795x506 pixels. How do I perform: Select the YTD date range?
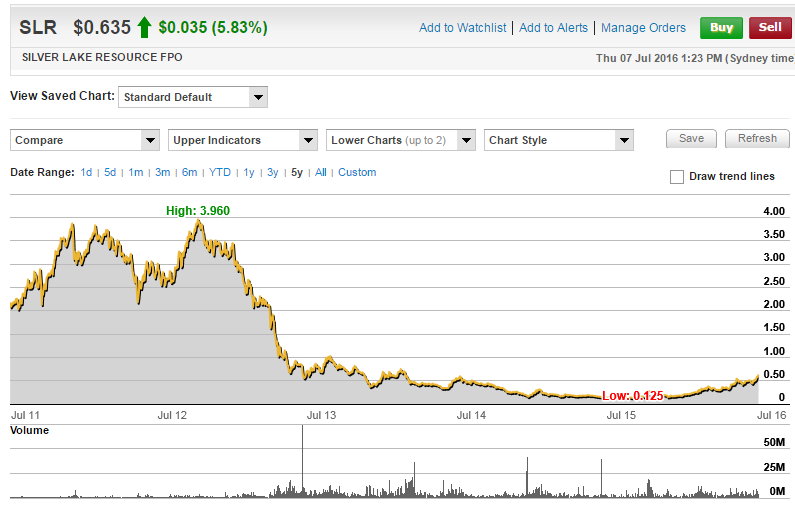click(220, 173)
